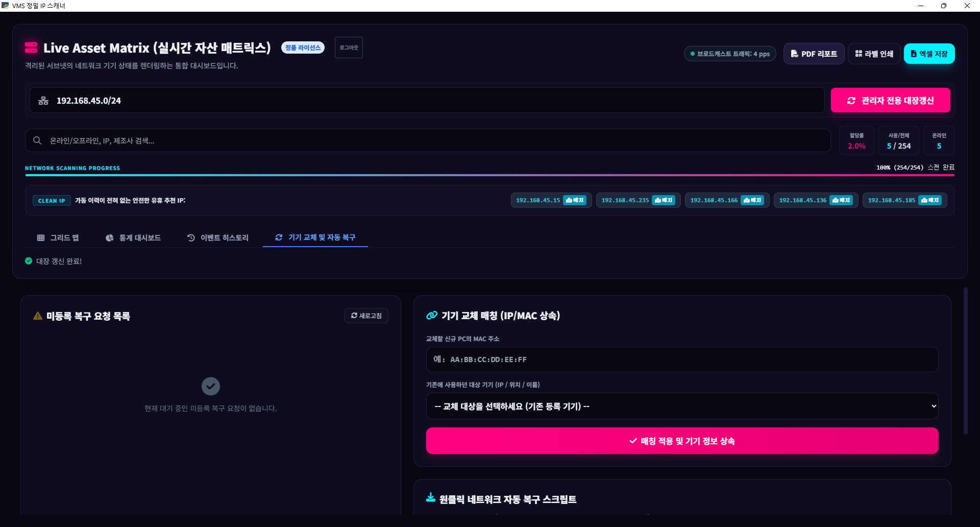
Task: Click the network scanning progress bar
Action: pyautogui.click(x=489, y=175)
